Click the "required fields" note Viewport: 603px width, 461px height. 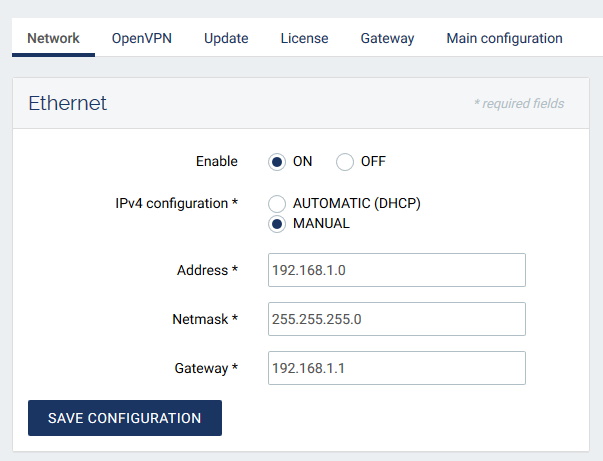click(518, 104)
